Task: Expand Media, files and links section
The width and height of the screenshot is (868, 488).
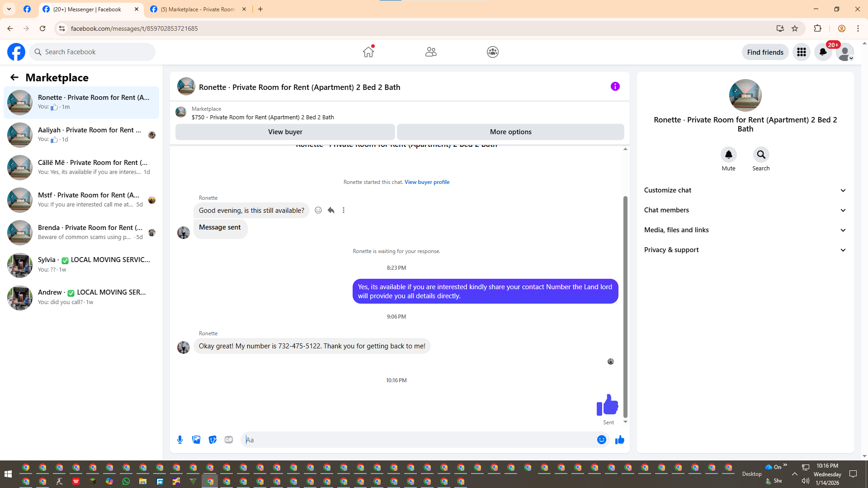Action: [x=745, y=230]
